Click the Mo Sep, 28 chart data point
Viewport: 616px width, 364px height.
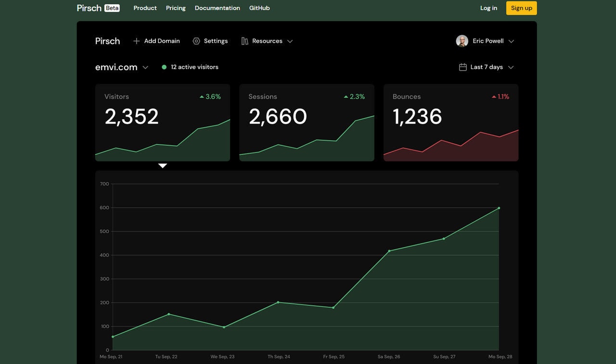click(499, 208)
